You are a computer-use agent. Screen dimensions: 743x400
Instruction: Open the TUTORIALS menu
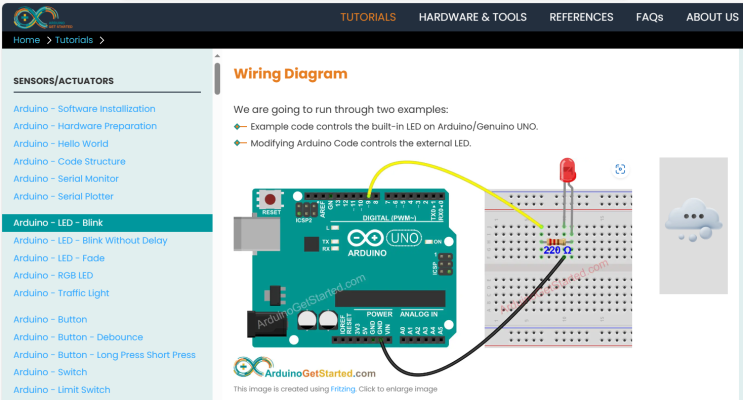(x=368, y=17)
